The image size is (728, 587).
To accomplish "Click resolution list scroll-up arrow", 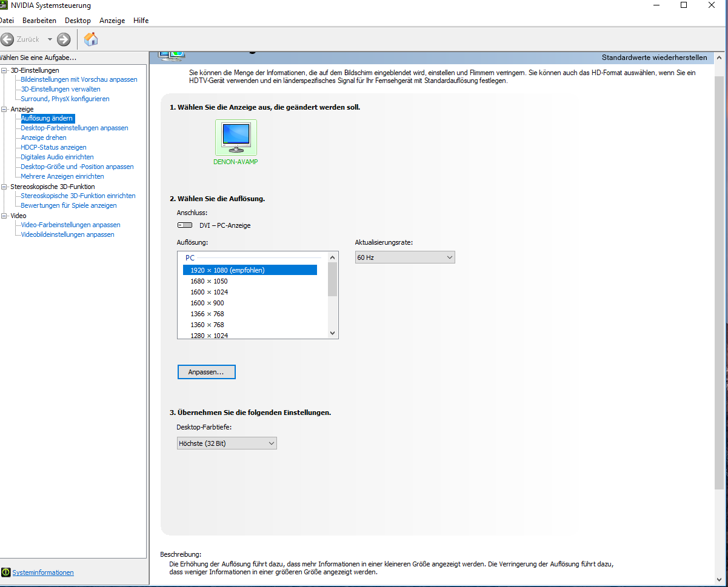I will point(332,257).
